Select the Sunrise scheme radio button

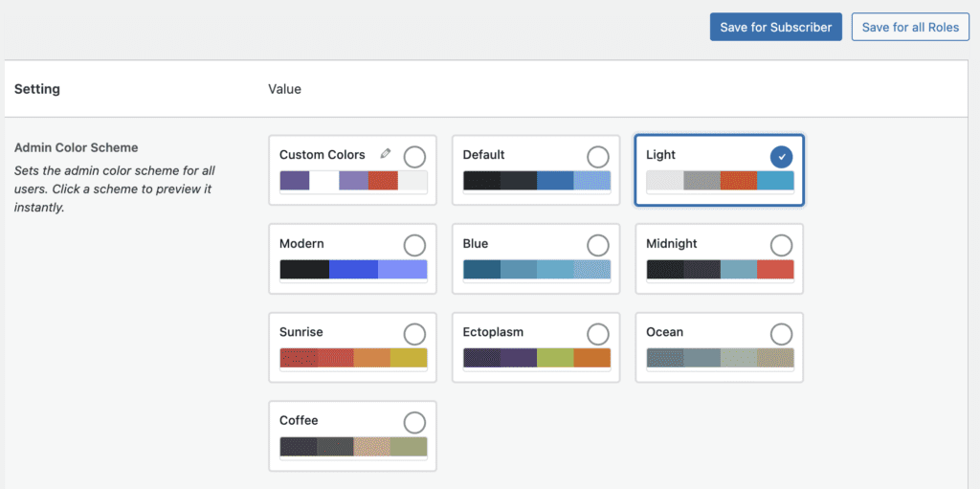[x=414, y=335]
